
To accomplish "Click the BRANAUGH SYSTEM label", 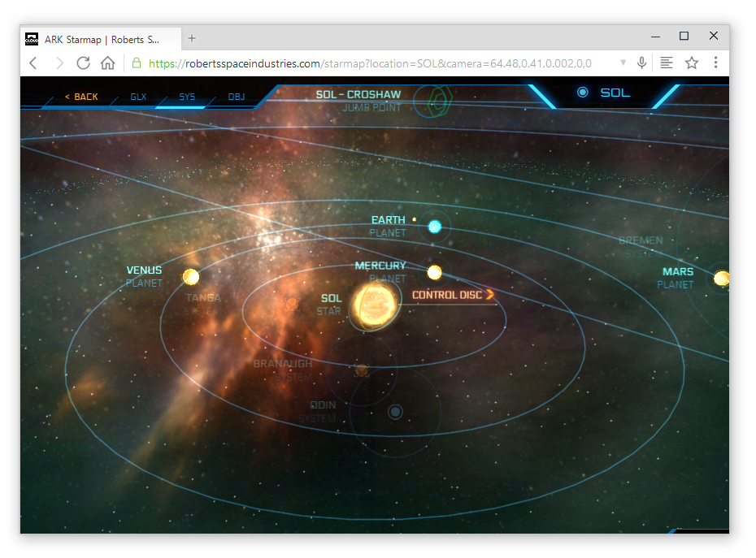I will (x=283, y=370).
